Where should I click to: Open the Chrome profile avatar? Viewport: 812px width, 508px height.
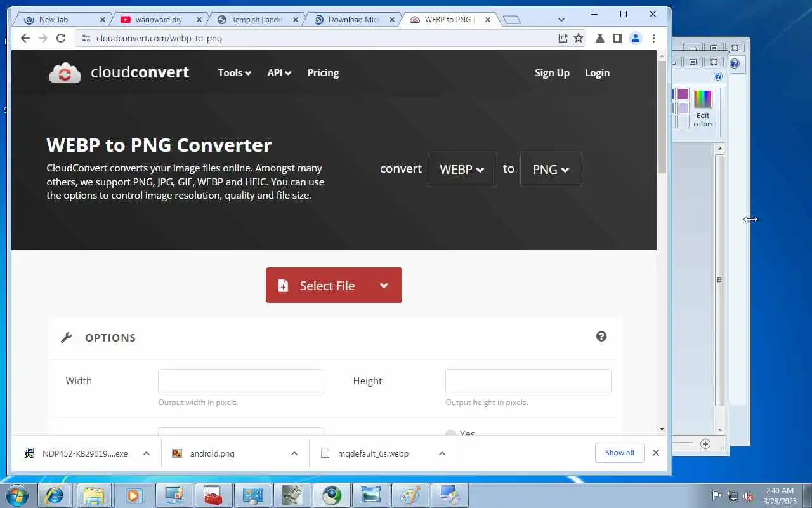click(636, 38)
